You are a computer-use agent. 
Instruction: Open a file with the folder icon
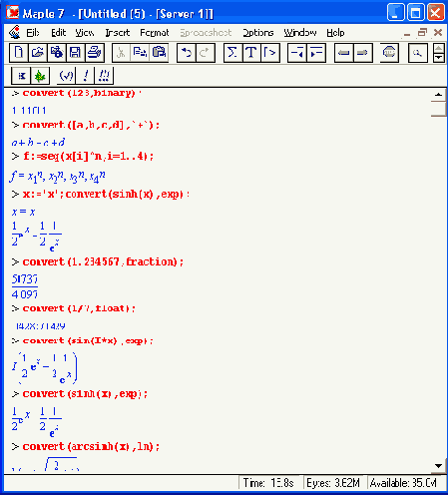tap(38, 53)
